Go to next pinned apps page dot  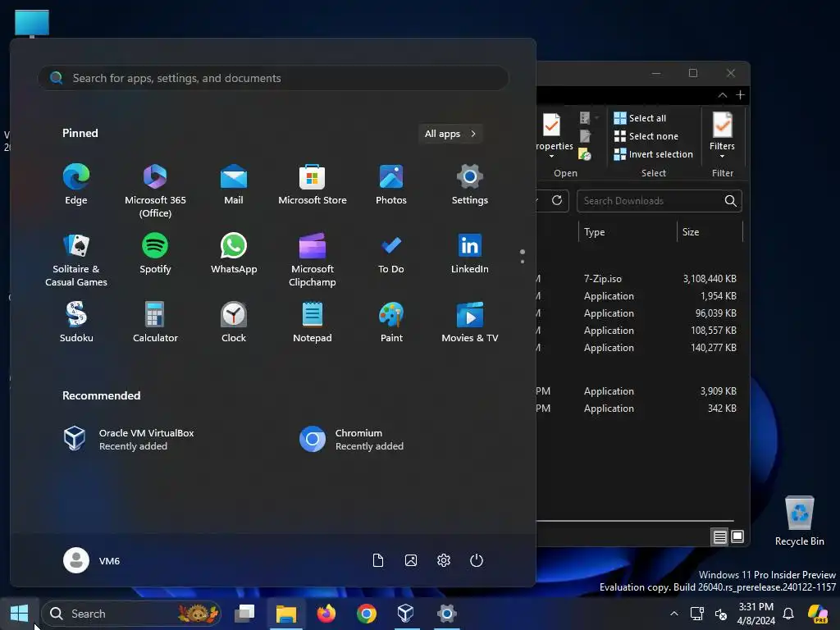[x=523, y=262]
